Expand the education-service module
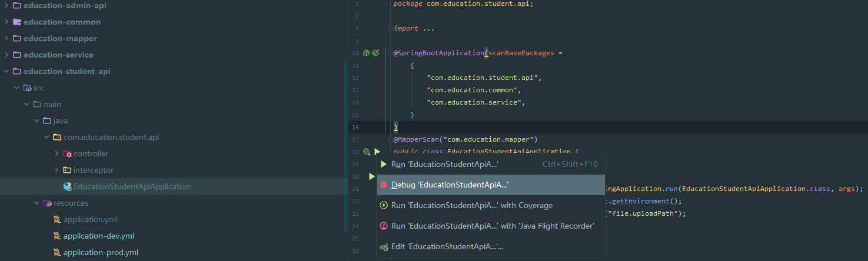 6,55
